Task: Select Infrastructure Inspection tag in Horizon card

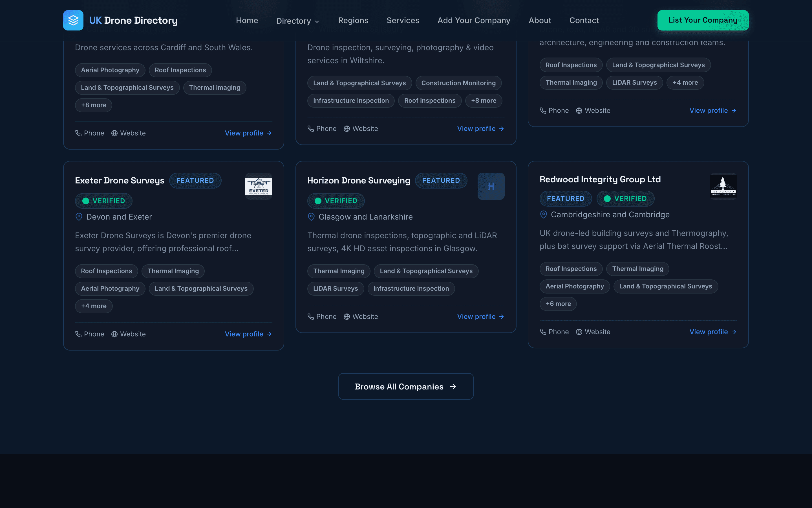Action: 411,289
